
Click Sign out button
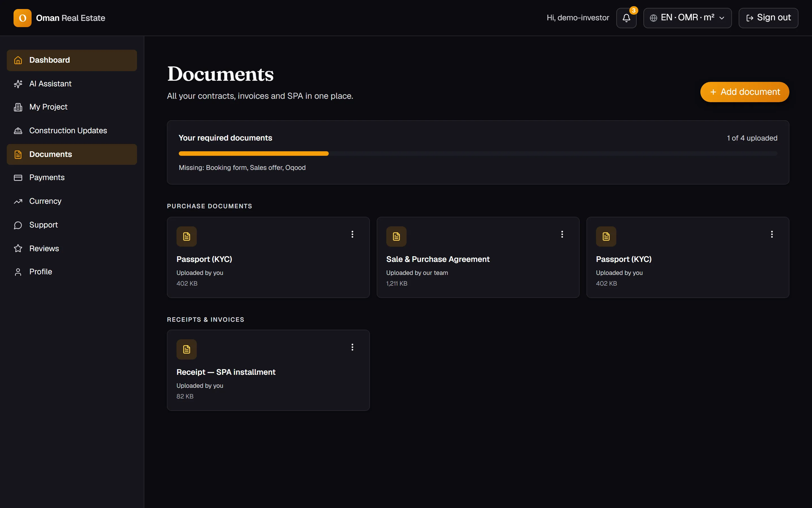pyautogui.click(x=768, y=18)
